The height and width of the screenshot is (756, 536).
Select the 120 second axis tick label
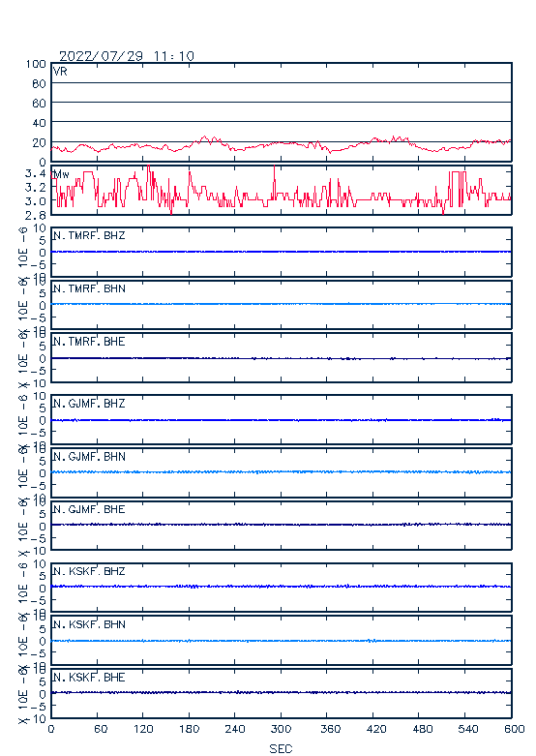coord(143,729)
